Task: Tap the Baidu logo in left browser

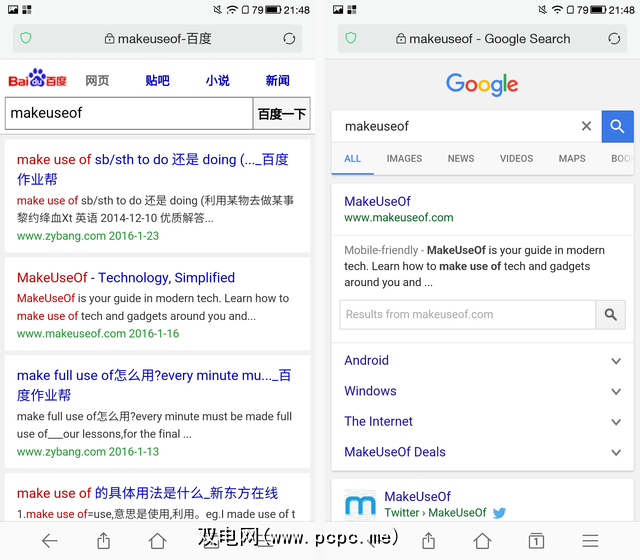Action: point(37,78)
